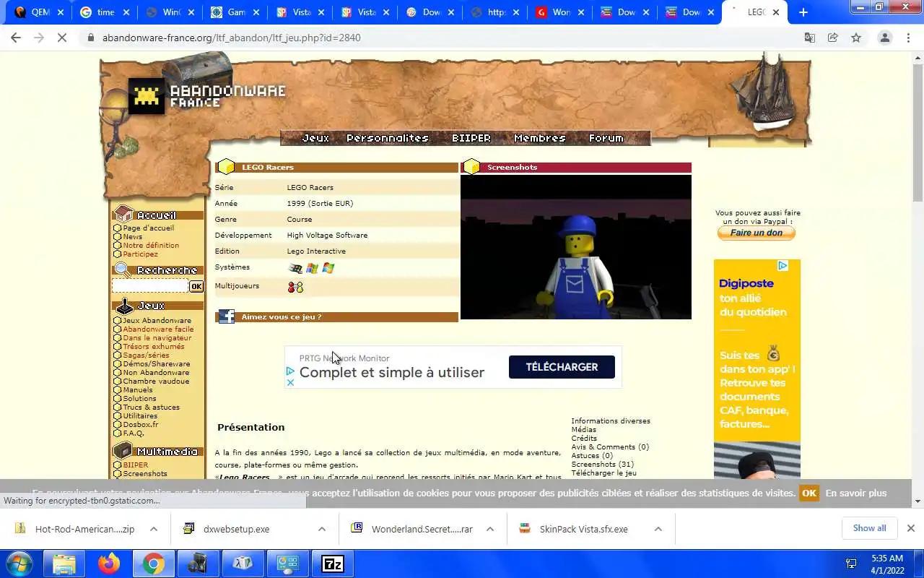This screenshot has width=924, height=578.
Task: Click the TÉLÉCHARGER ad button
Action: [x=562, y=367]
